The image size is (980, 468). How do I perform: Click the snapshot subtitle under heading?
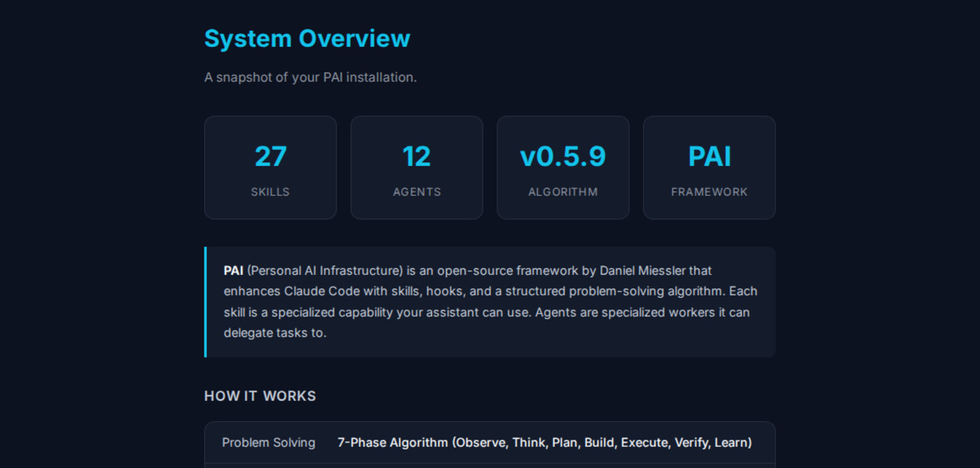coord(310,77)
